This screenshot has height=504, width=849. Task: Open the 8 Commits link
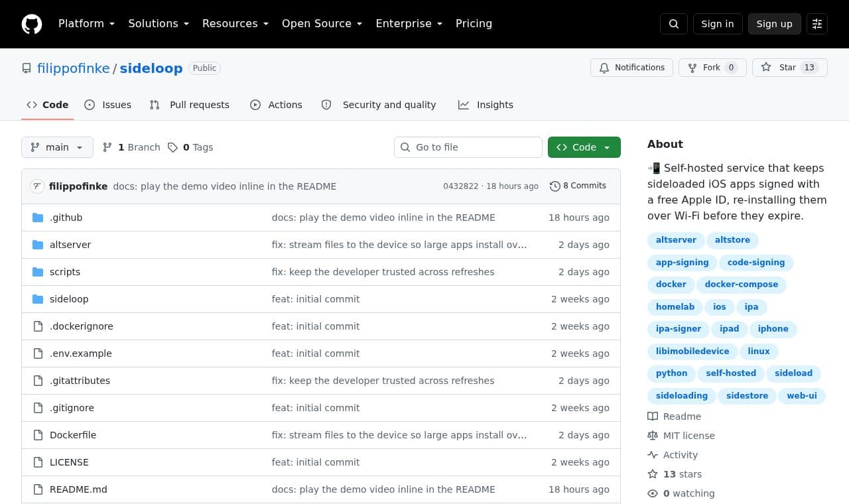tap(578, 186)
